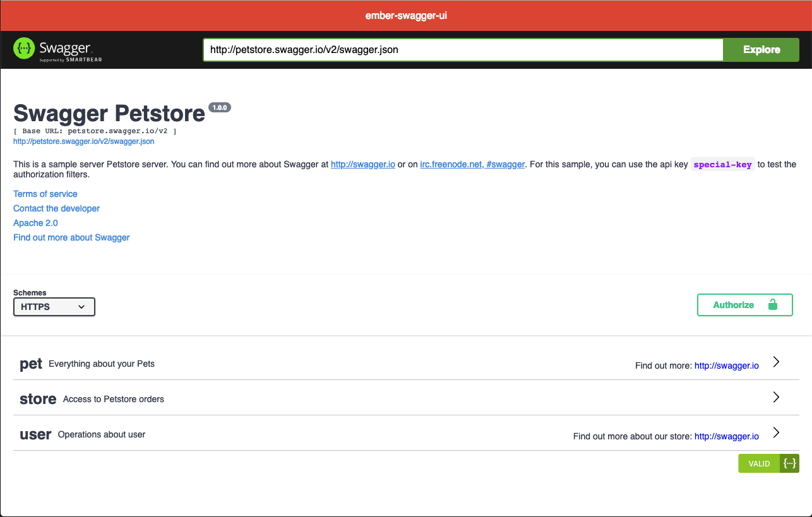
Task: Click the pet tag heading
Action: coord(31,364)
